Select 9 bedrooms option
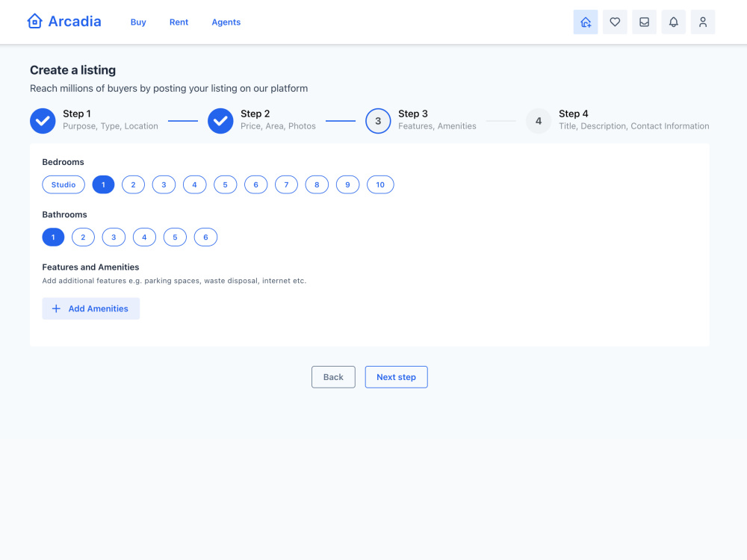The width and height of the screenshot is (747, 560). (x=348, y=184)
